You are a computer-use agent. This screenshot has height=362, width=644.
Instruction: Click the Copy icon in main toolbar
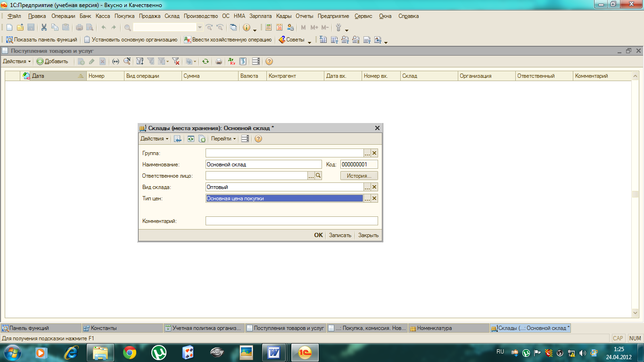[x=55, y=27]
